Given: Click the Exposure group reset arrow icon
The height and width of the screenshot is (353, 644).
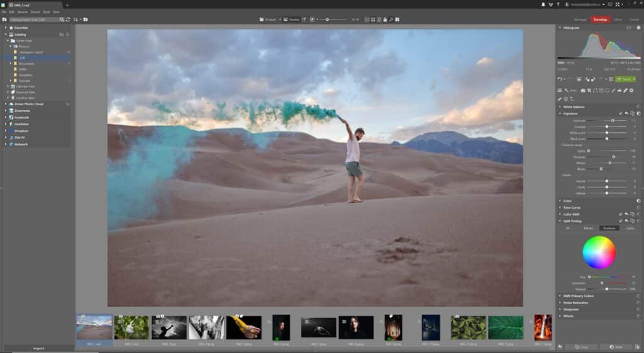Looking at the screenshot, I should [626, 113].
